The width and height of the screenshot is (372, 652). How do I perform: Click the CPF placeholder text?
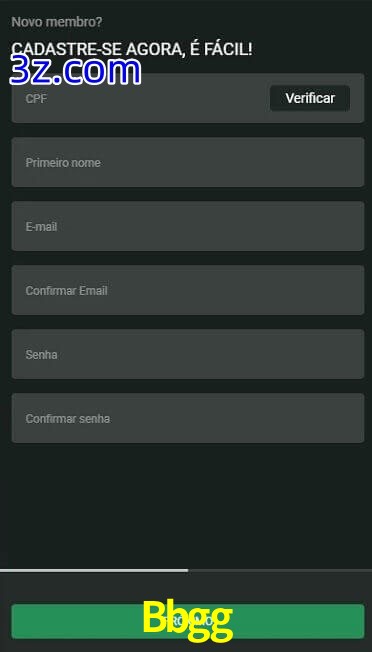(x=36, y=99)
